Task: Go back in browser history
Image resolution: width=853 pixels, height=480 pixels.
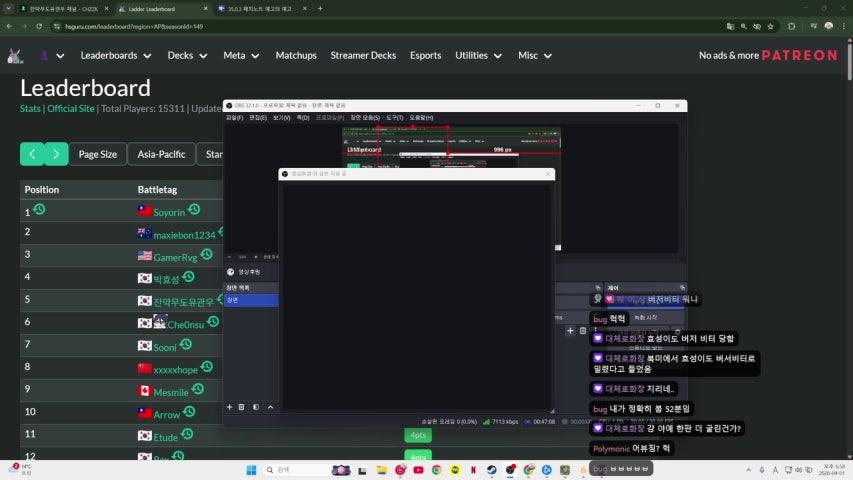Action: point(9,26)
